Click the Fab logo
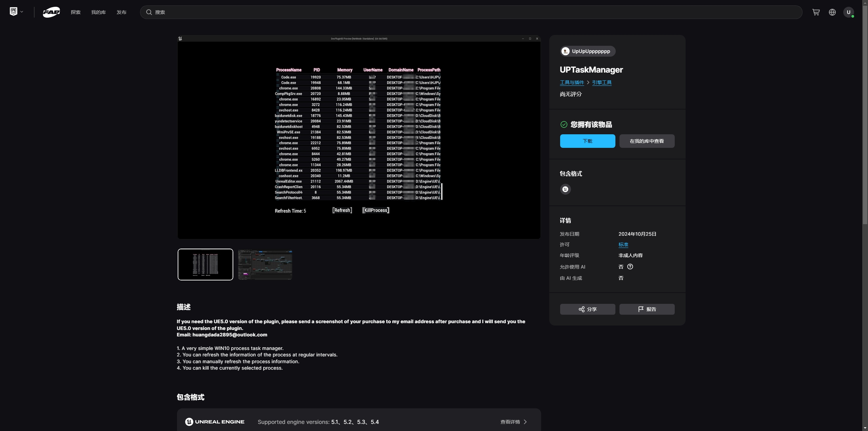This screenshot has height=431, width=868. click(52, 12)
